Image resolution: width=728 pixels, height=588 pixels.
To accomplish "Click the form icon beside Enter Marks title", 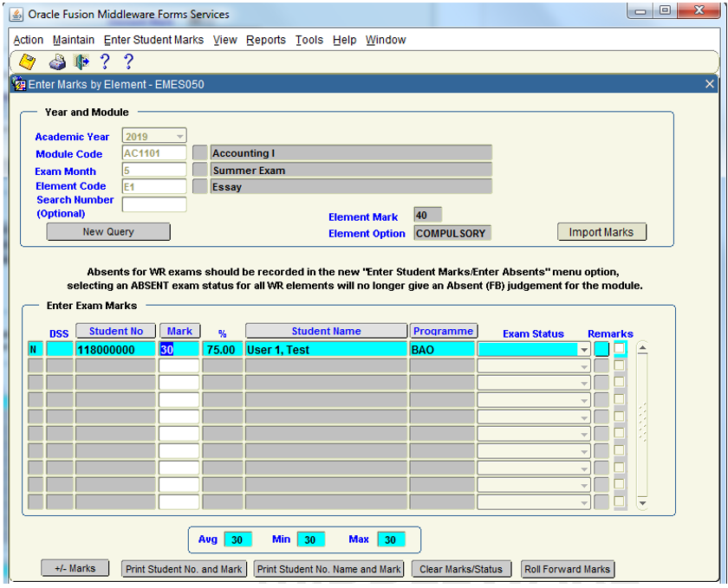I will click(x=18, y=84).
